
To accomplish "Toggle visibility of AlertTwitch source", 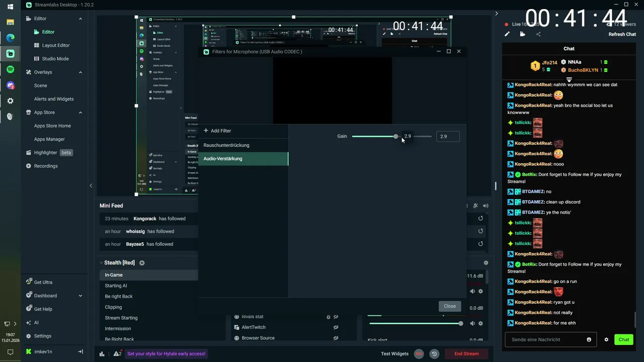I will (336, 327).
